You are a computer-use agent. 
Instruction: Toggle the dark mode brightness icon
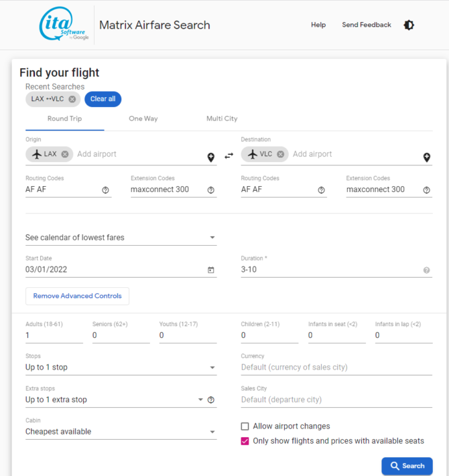click(x=409, y=25)
